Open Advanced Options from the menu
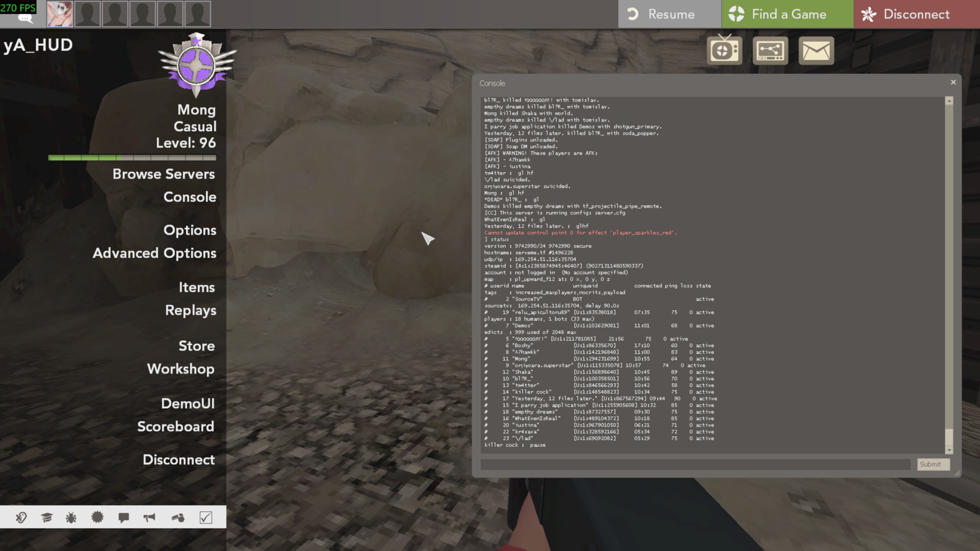The width and height of the screenshot is (980, 551). click(x=154, y=253)
